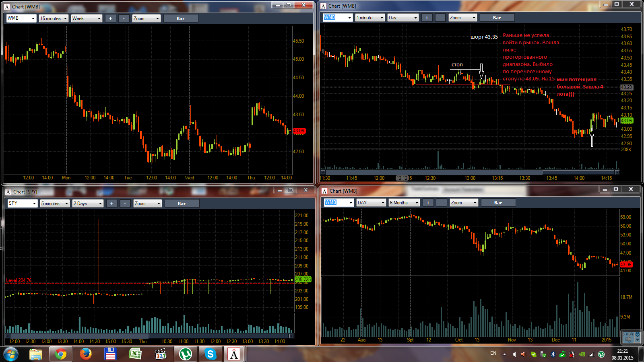Open Zoom dropdown on 1 minute WMB chart
The width and height of the screenshot is (644, 362).
pos(463,18)
